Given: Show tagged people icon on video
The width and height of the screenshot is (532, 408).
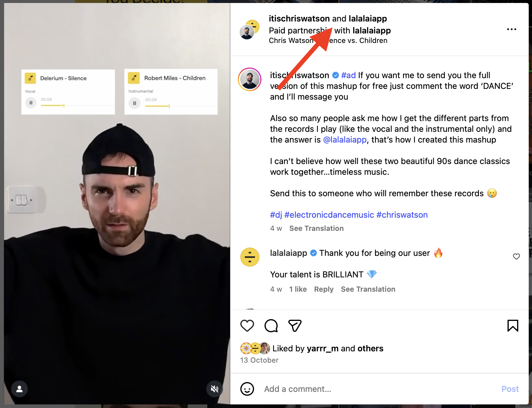Looking at the screenshot, I should pyautogui.click(x=19, y=389).
